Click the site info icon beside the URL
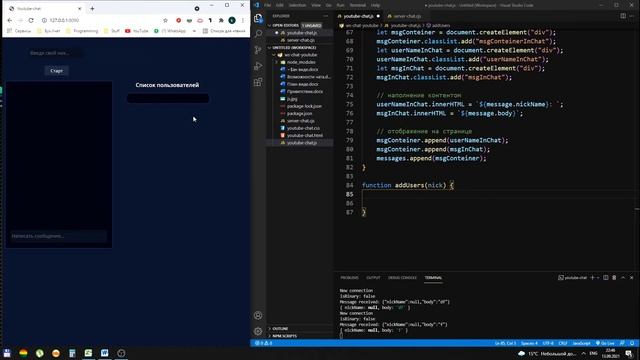 (x=44, y=20)
